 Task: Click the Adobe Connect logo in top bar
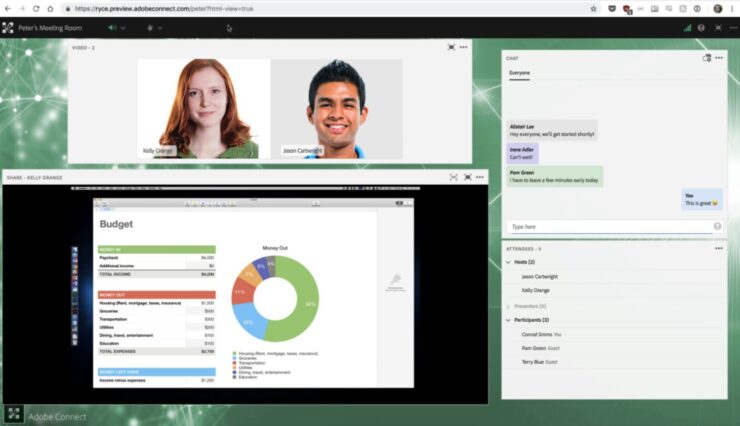(8, 27)
